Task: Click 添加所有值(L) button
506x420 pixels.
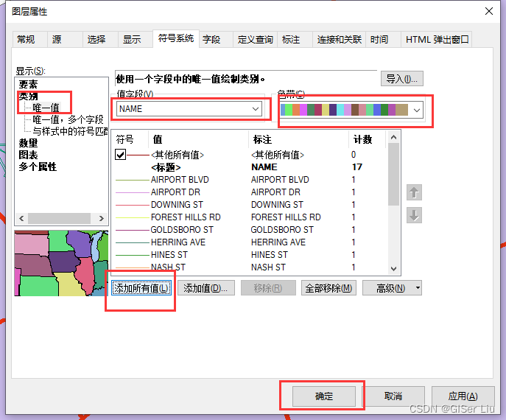Action: (x=141, y=287)
